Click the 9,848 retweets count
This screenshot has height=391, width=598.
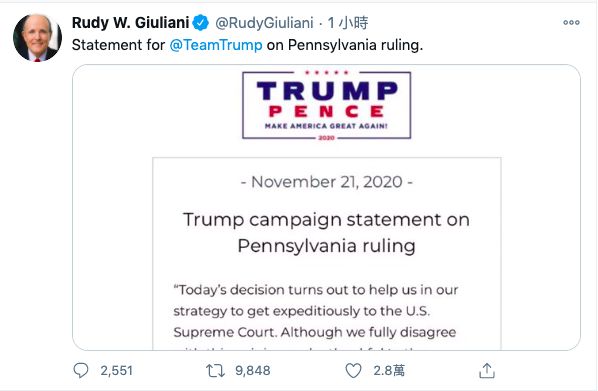(252, 370)
